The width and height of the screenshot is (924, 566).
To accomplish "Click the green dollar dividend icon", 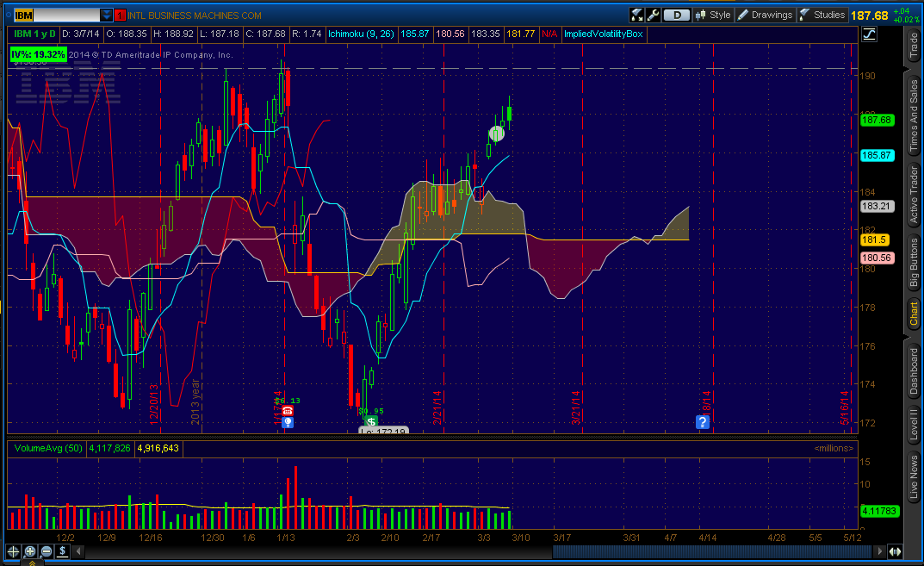I will tap(371, 421).
